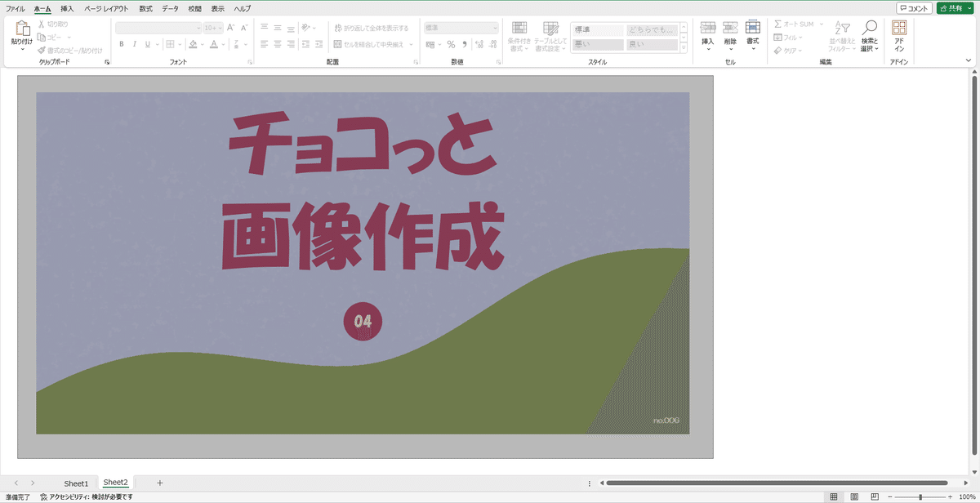The width and height of the screenshot is (980, 503).
Task: Open 条件付き書式 conditional formatting
Action: [x=519, y=37]
